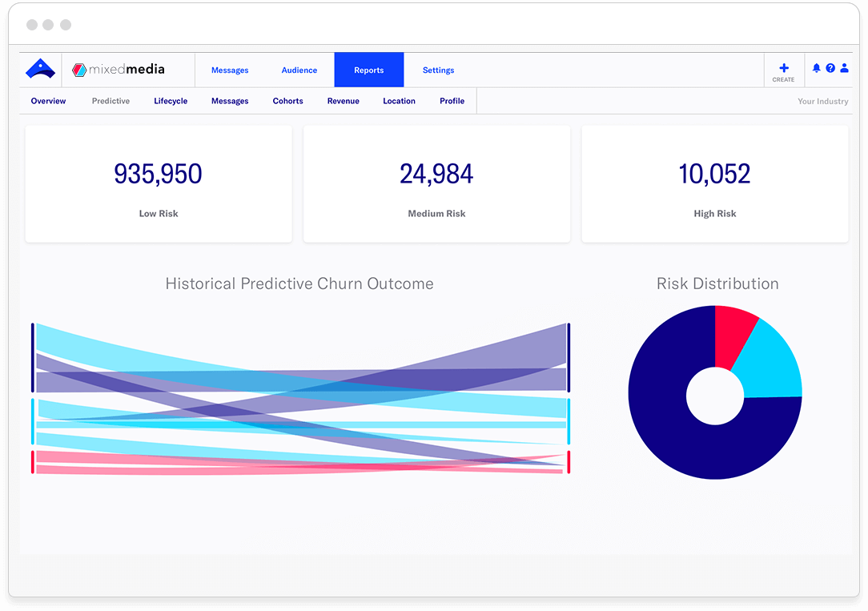Open the help question mark icon
The width and height of the screenshot is (868, 611).
(x=830, y=69)
